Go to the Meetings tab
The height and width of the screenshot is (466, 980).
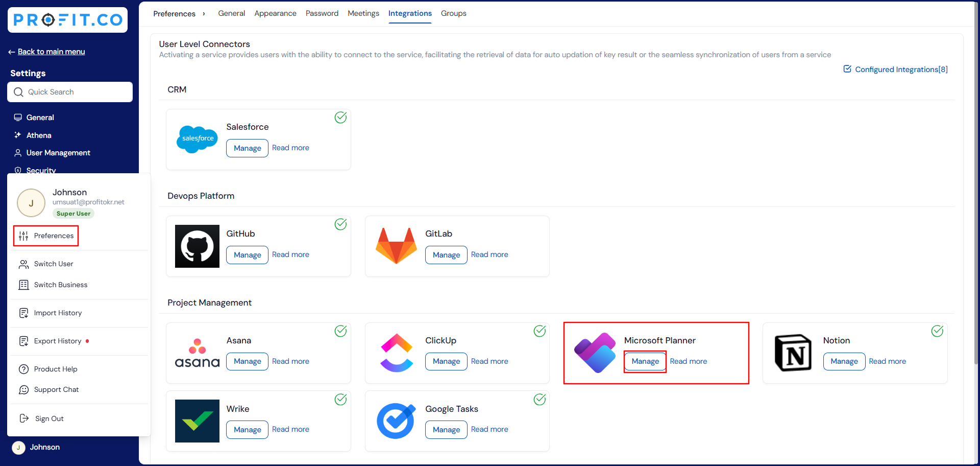tap(363, 13)
